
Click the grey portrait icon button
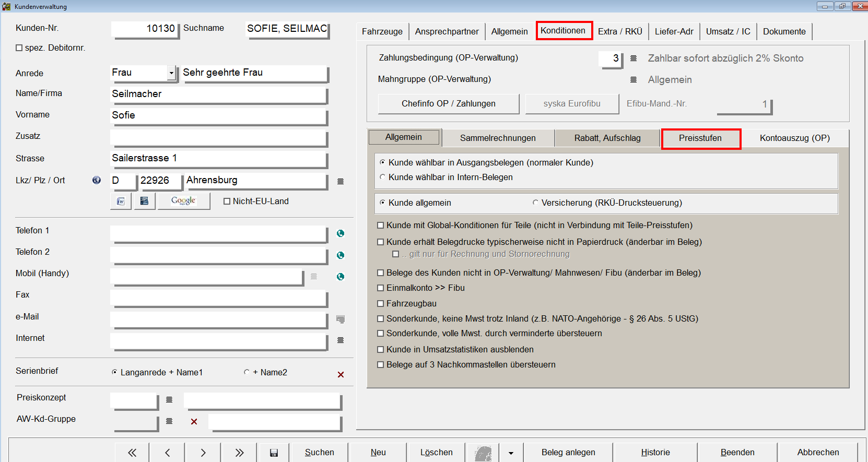[x=483, y=453]
